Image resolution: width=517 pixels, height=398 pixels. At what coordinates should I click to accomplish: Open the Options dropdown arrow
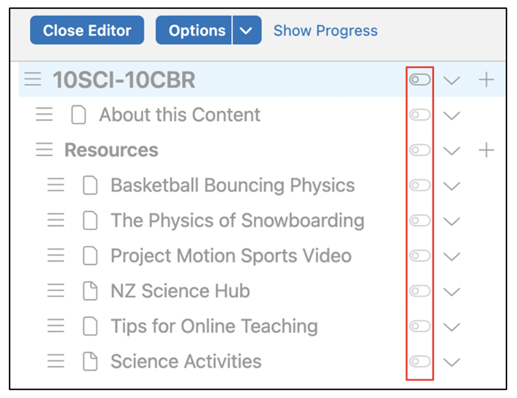(x=247, y=30)
